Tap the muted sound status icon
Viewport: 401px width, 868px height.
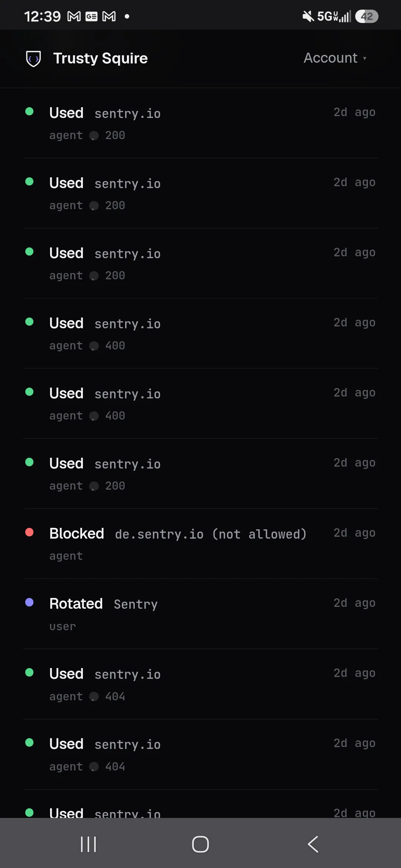(x=308, y=16)
